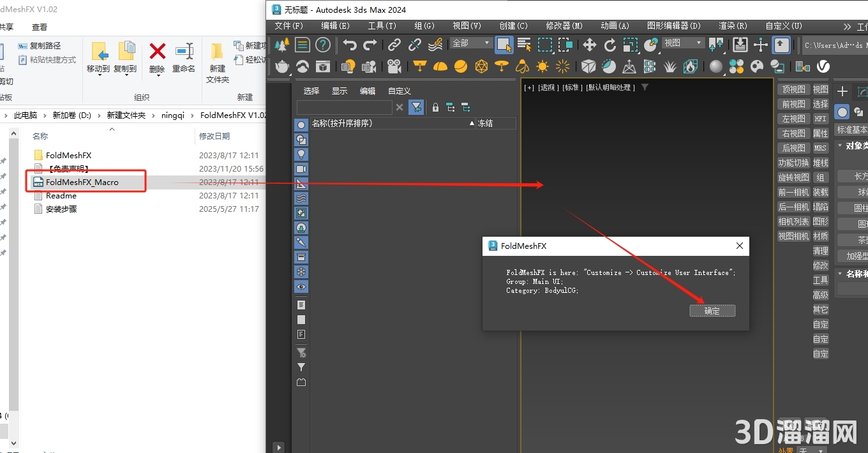Toggle hidden objects eye filter in Scene Explorer
Screen dimensions: 868x453
point(301,286)
